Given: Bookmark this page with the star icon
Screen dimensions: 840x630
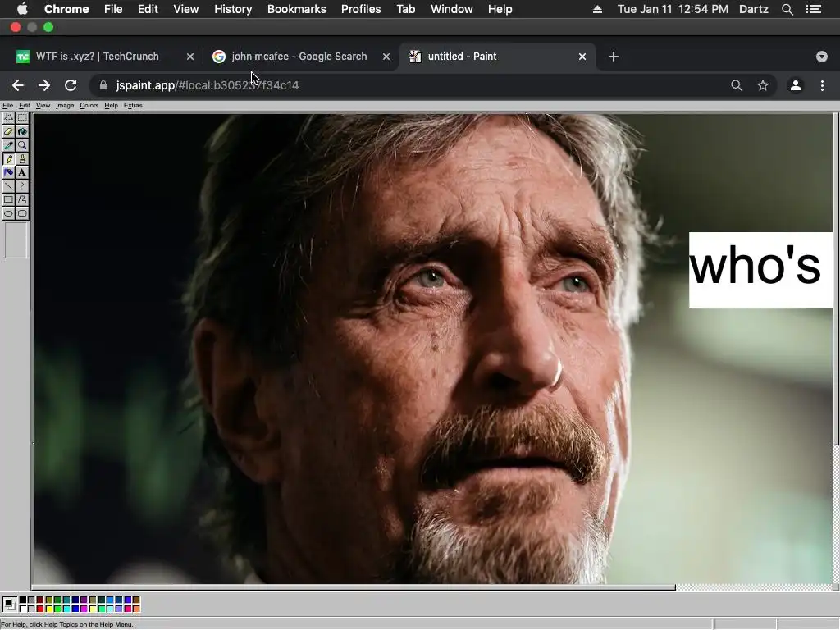Looking at the screenshot, I should (763, 85).
